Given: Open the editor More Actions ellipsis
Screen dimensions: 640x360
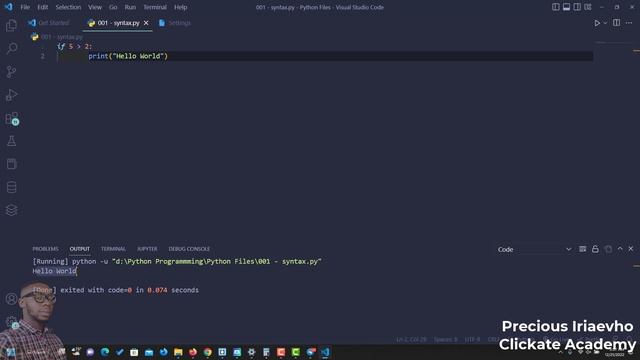Looking at the screenshot, I should pyautogui.click(x=629, y=23).
